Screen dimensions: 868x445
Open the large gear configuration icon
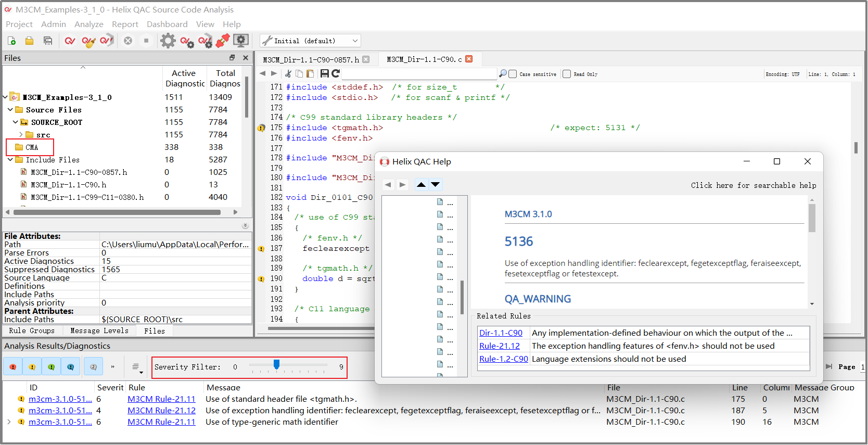tap(168, 41)
